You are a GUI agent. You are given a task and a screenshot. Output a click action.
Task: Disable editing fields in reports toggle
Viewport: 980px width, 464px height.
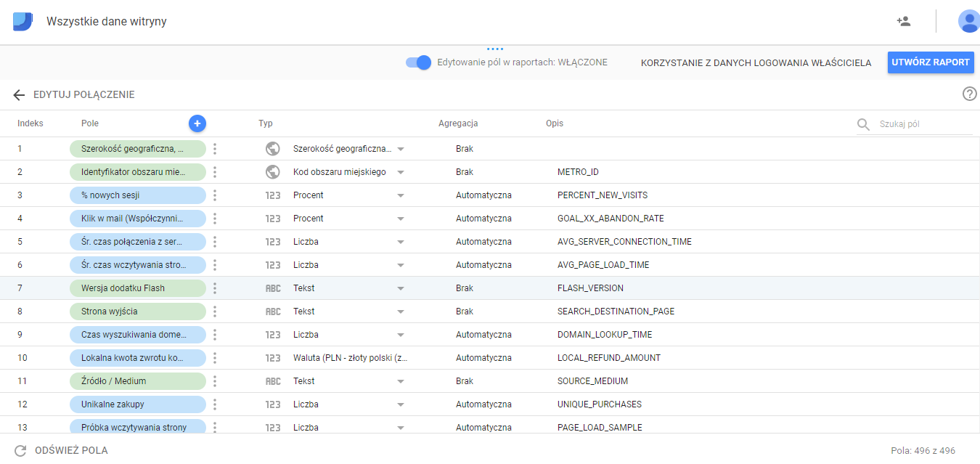[417, 62]
